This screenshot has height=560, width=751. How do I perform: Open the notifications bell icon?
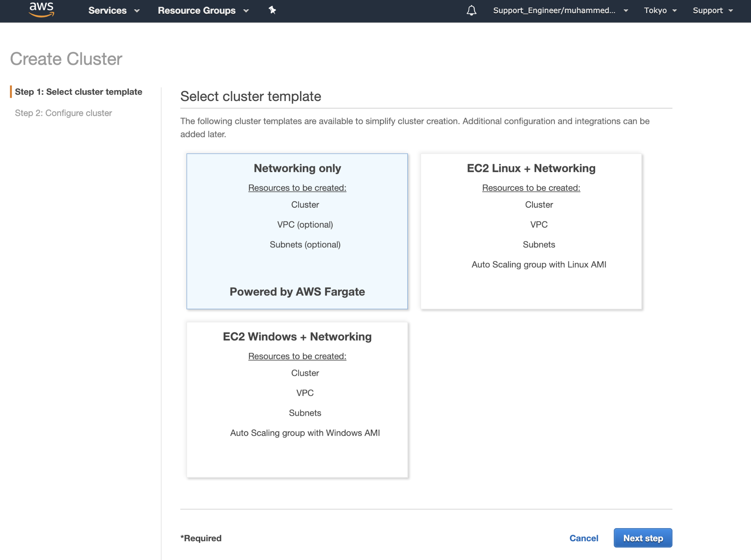pos(471,11)
